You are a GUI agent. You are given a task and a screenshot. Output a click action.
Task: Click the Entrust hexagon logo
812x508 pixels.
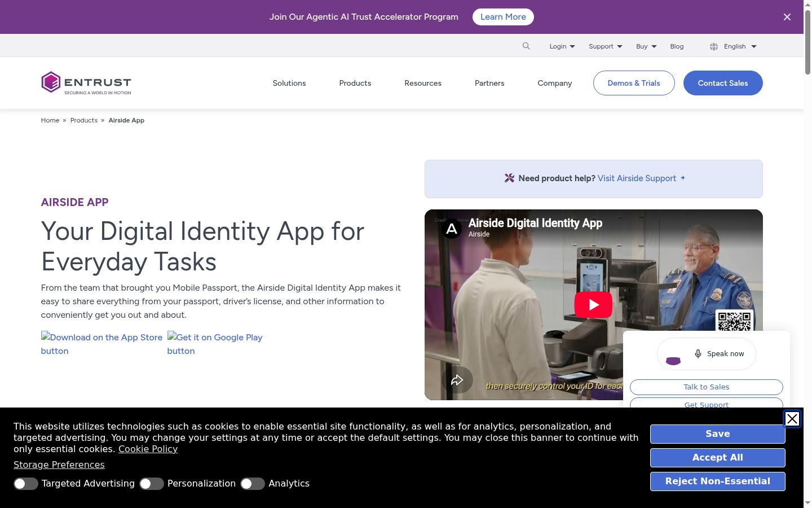51,82
